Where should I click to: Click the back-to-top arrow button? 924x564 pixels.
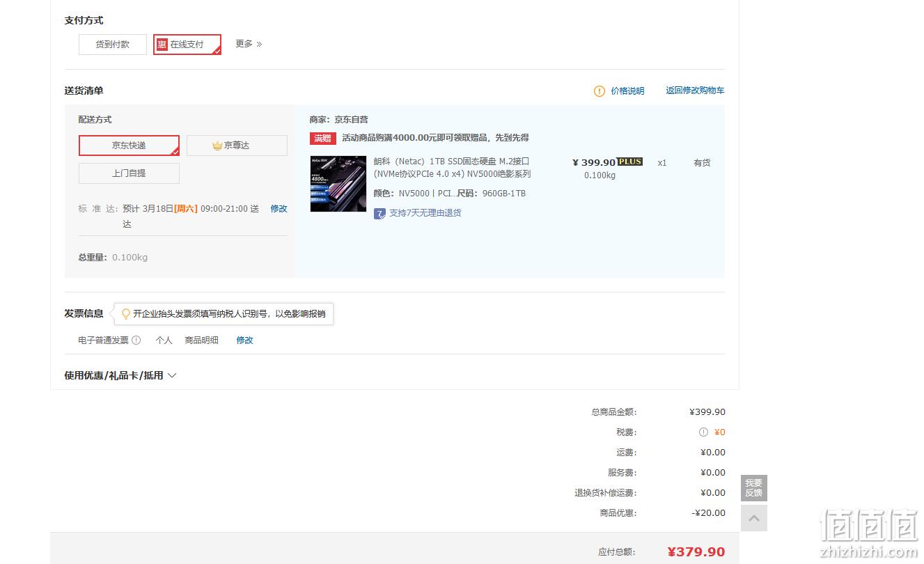pos(754,518)
